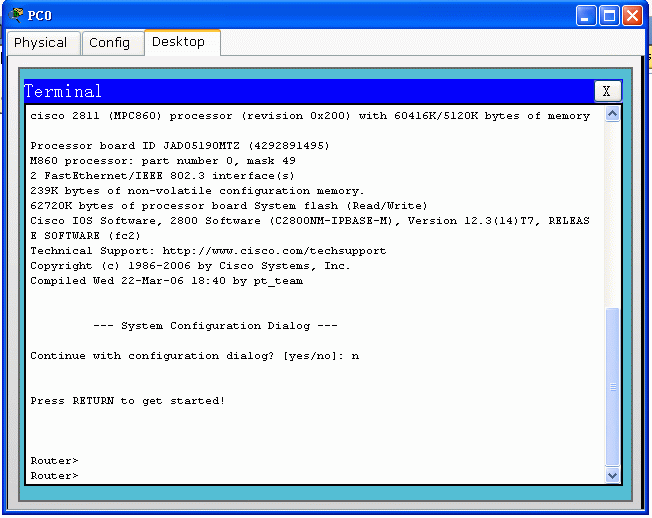Click the blue Terminal title bar label
Image resolution: width=652 pixels, height=518 pixels.
[63, 92]
